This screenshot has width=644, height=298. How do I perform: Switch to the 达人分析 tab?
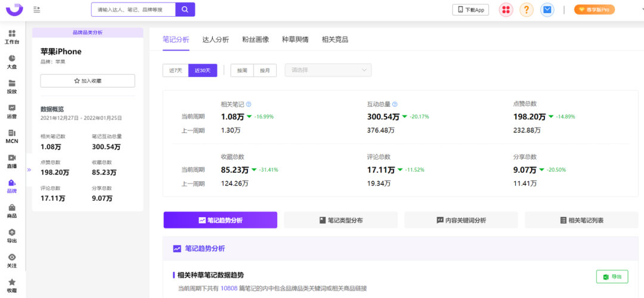click(x=215, y=39)
